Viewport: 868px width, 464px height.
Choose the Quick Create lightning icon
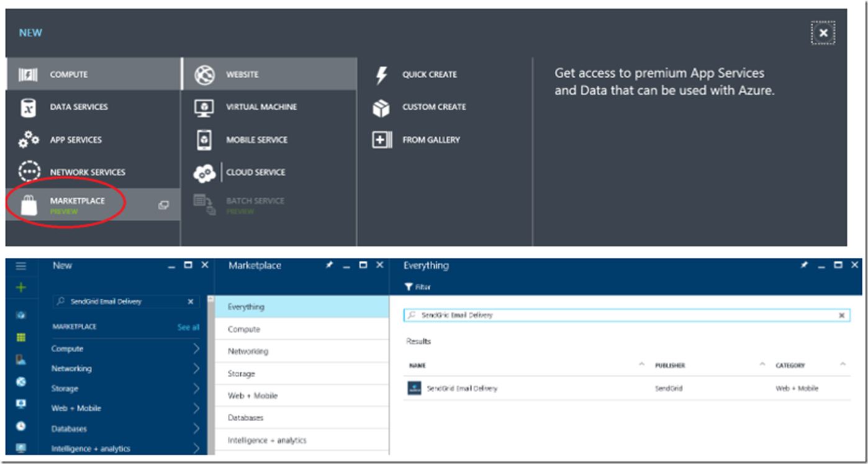381,75
